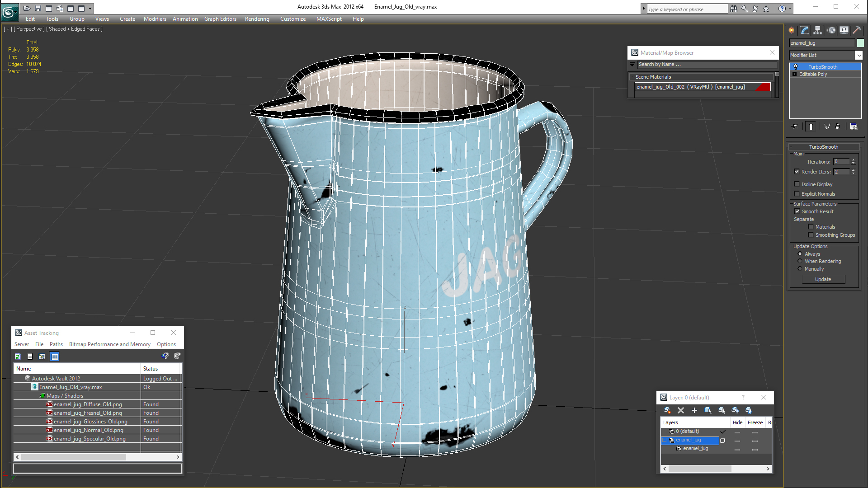Toggle Show End Result icon
Screen dimensions: 868x488
pos(811,127)
